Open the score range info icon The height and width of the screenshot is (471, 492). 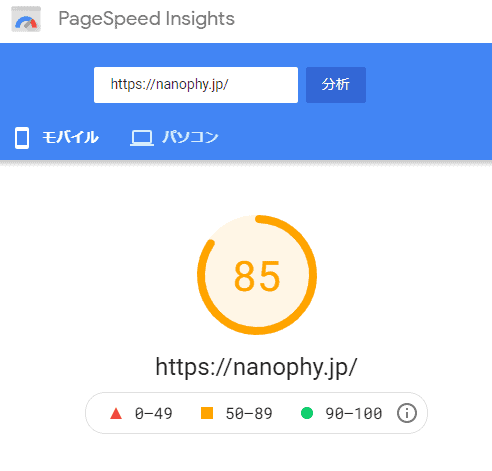point(407,413)
